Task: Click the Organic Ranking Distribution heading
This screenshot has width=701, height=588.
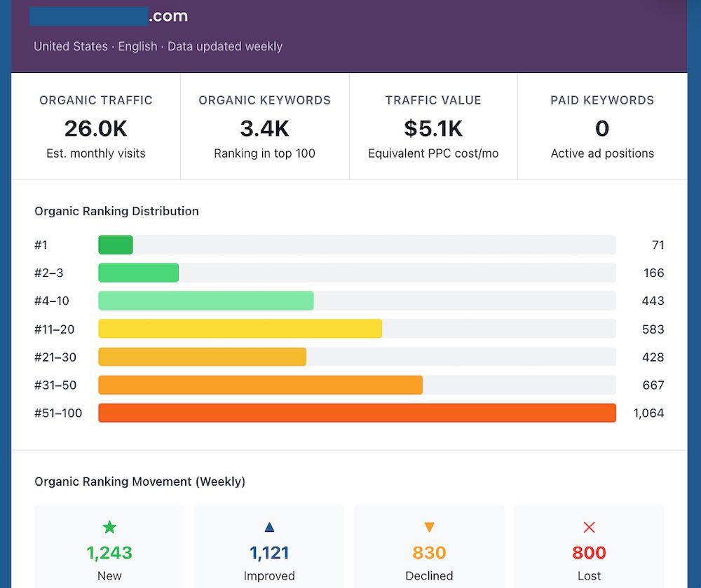Action: 116,211
